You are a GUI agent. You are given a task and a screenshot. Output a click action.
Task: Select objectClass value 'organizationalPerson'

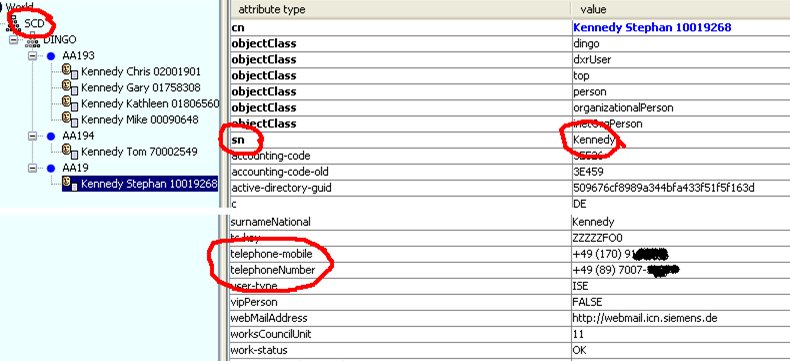click(623, 108)
